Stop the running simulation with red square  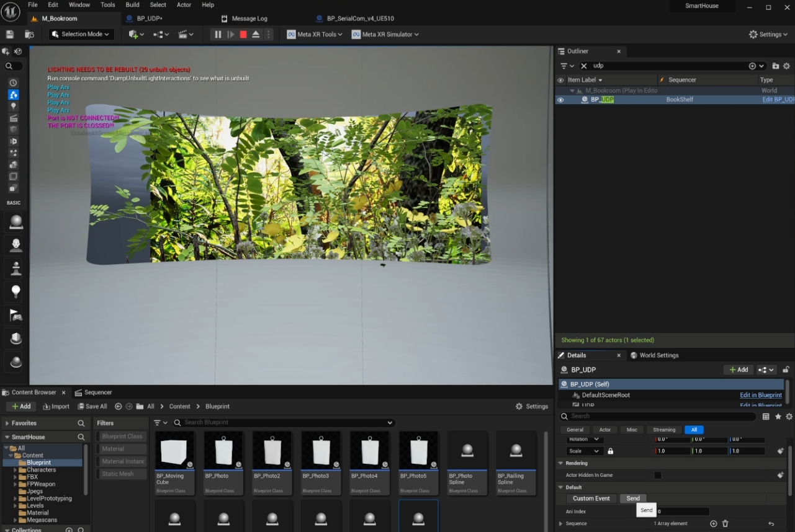[x=243, y=35]
